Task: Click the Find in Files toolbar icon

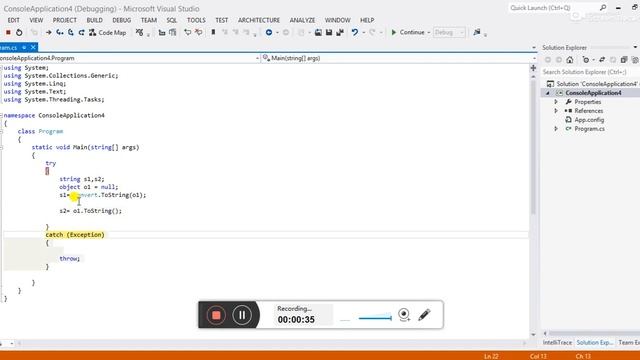Action: click(477, 32)
